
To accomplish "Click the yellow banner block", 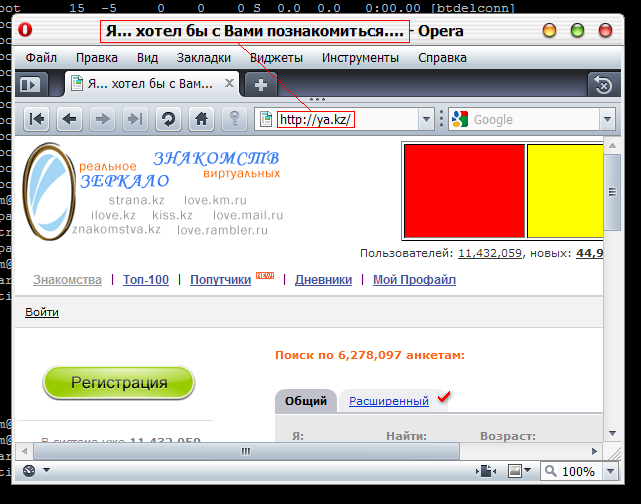I will [565, 190].
